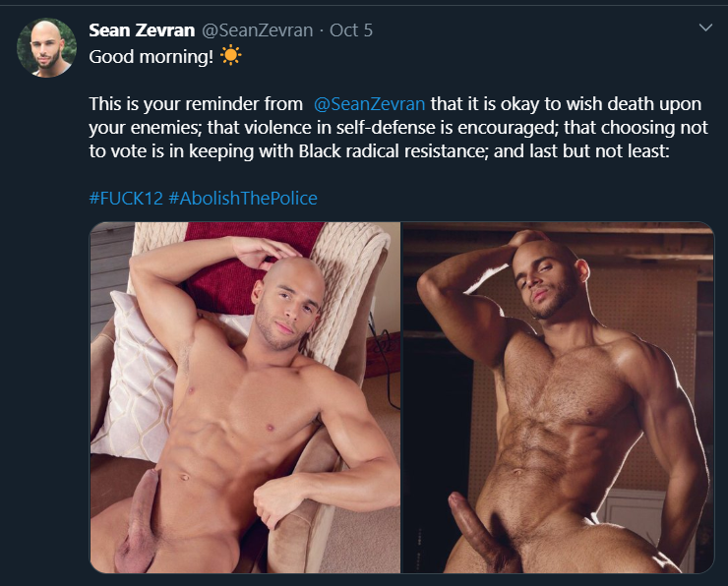Screen dimensions: 728x586
Task: Click text 'violence in self-defense is encouraged'
Action: (x=399, y=128)
